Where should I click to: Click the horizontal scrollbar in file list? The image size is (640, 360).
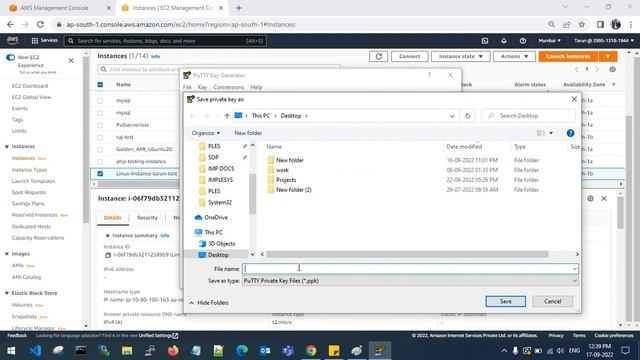click(407, 254)
